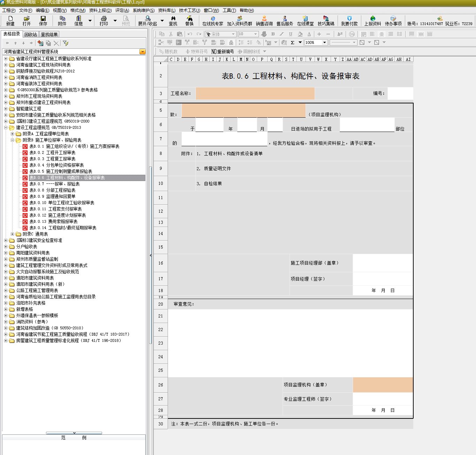Select 表B.0.11 工程款支付报审表
Image resolution: width=476 pixels, height=455 pixels.
pos(55,209)
